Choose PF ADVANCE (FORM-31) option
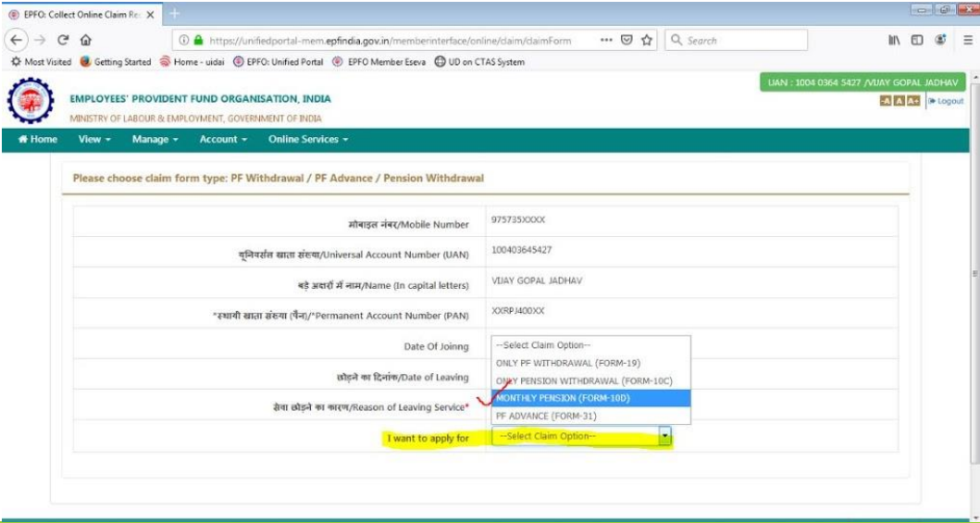 pos(590,416)
